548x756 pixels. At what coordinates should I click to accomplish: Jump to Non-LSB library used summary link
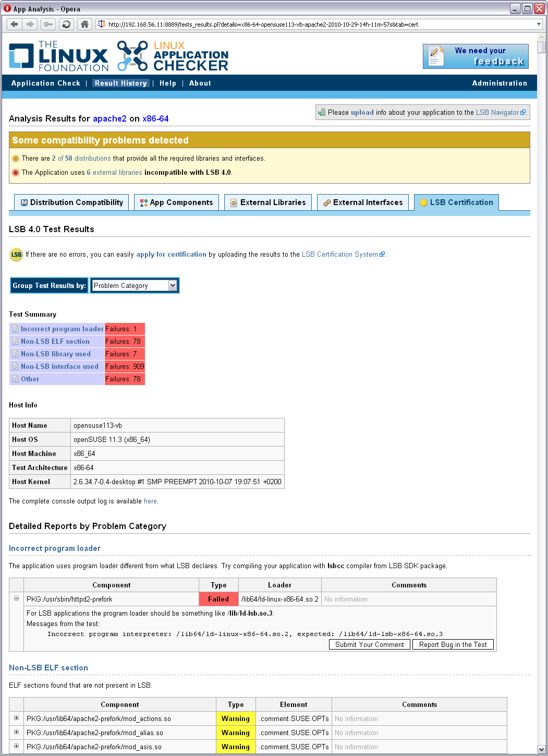point(56,354)
